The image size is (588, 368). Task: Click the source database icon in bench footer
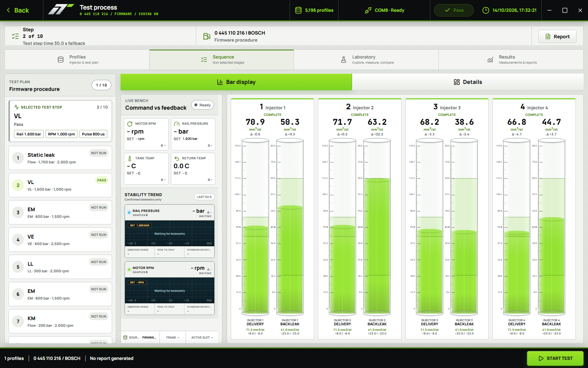pyautogui.click(x=125, y=337)
